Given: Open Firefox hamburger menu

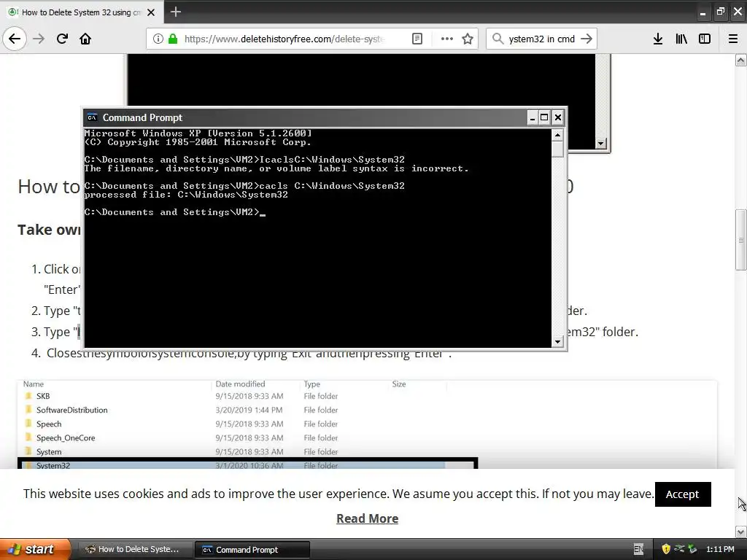Looking at the screenshot, I should coord(733,39).
